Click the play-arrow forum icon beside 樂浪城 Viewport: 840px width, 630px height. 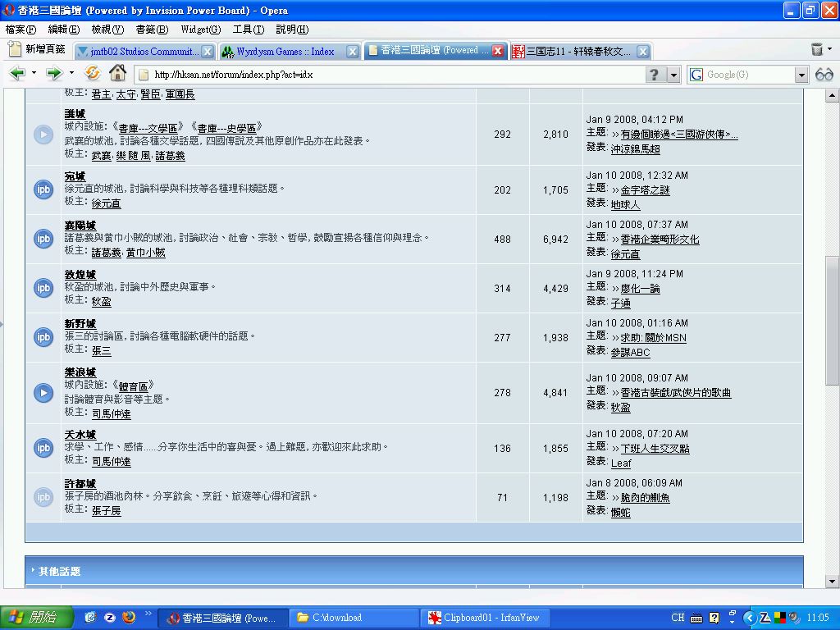(x=43, y=393)
